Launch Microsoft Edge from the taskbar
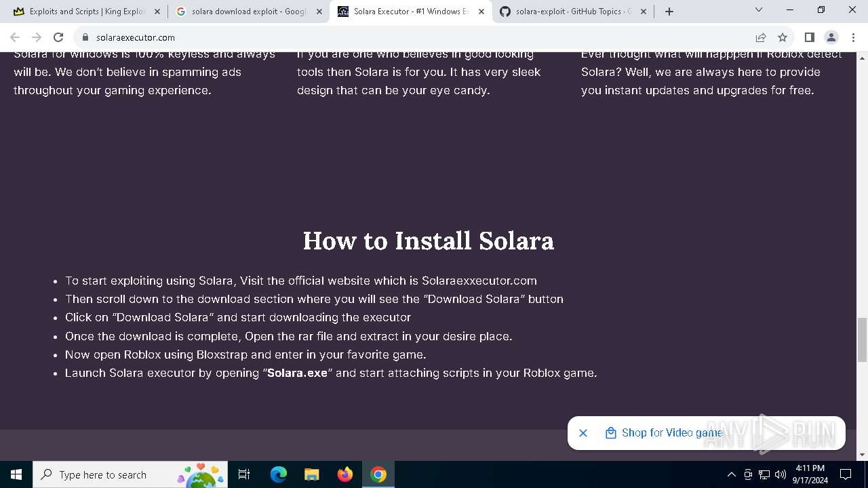Screen dimensions: 868x488 [279, 474]
